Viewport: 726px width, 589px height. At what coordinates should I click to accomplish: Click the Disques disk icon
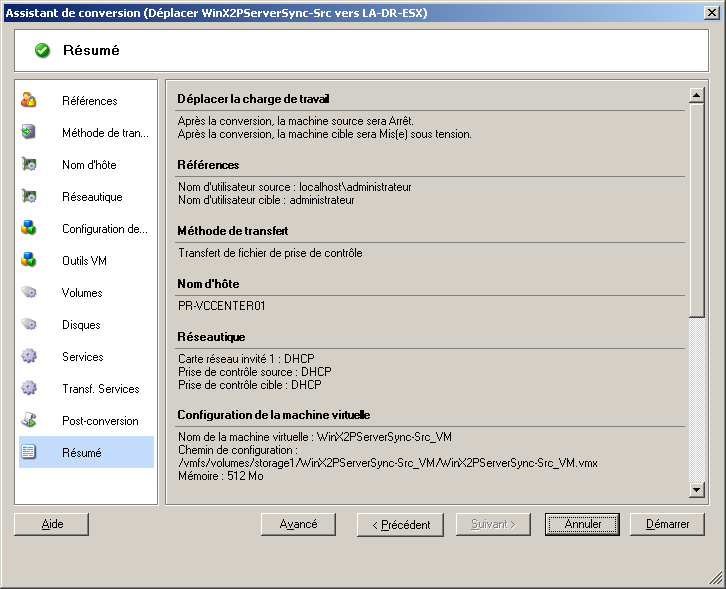pos(29,324)
